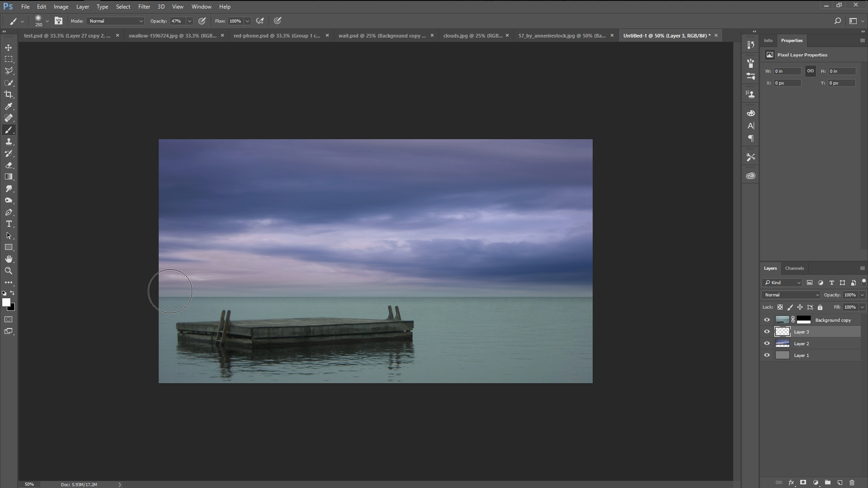This screenshot has width=868, height=488.
Task: Switch to the Channels tab
Action: pyautogui.click(x=794, y=268)
